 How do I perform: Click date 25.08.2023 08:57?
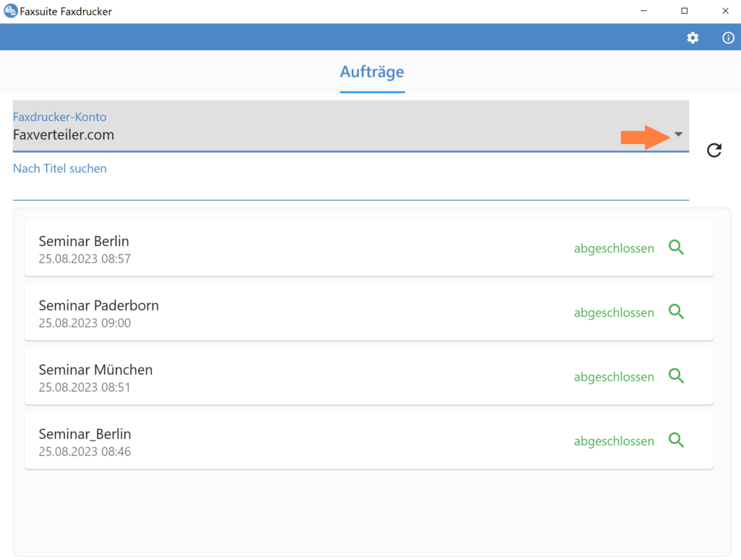85,258
